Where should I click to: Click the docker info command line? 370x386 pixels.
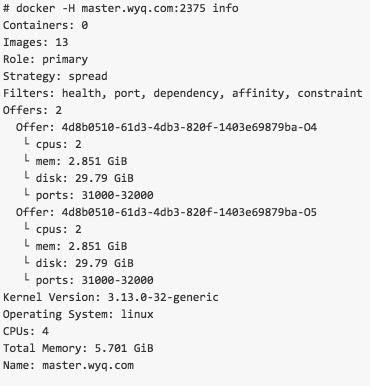121,8
